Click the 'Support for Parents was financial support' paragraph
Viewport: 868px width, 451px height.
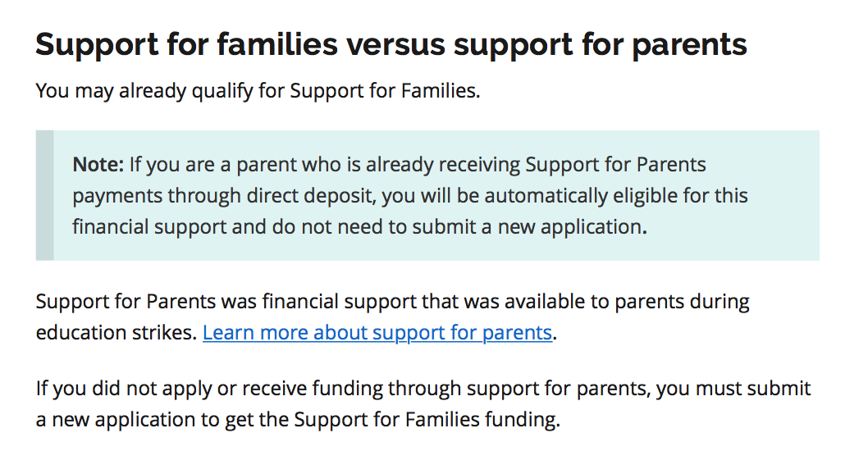click(392, 317)
